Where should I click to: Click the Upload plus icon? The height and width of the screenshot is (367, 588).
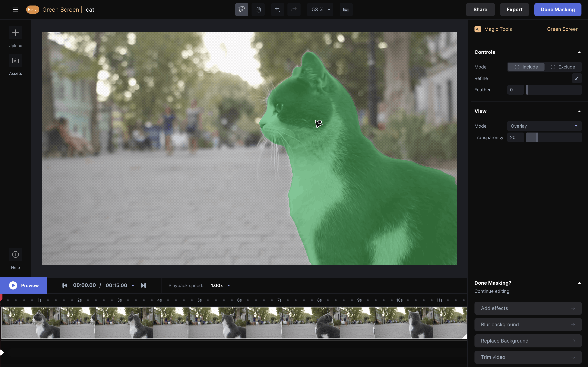(x=15, y=33)
